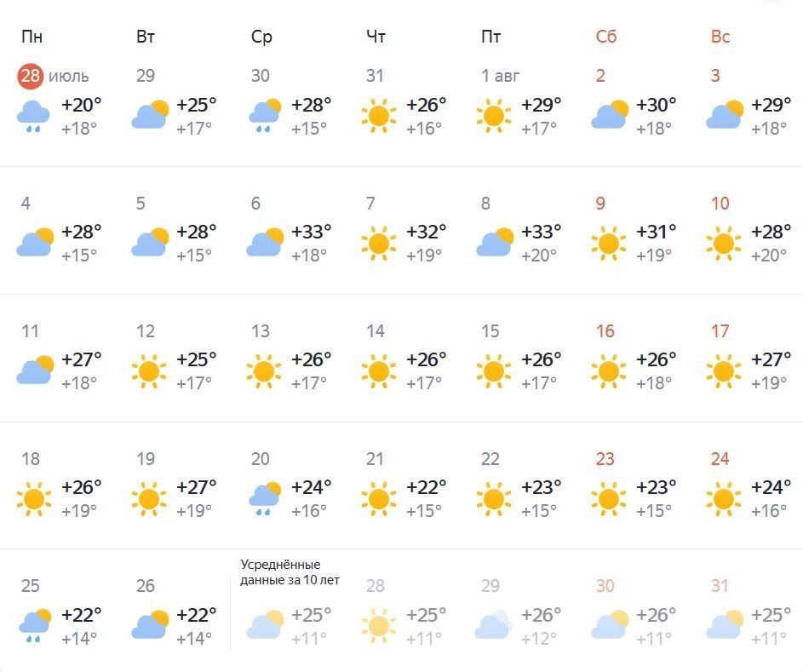The image size is (803, 672).
Task: Click the partly cloudy icon for August 8
Action: point(494,244)
